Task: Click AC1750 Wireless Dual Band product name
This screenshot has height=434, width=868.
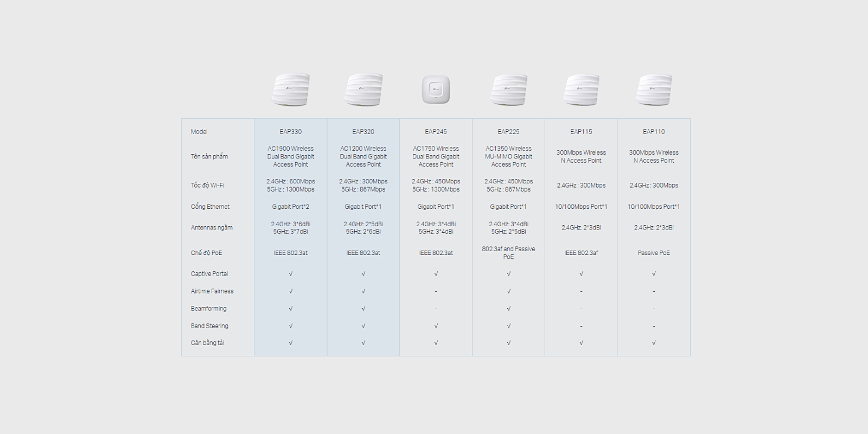Action: tap(436, 157)
